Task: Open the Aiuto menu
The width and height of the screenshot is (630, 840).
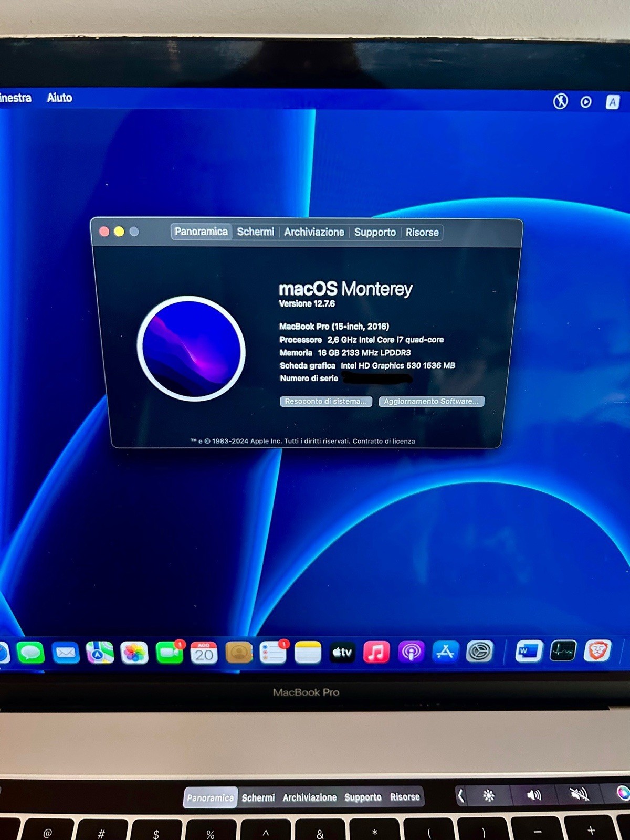Action: 59,98
